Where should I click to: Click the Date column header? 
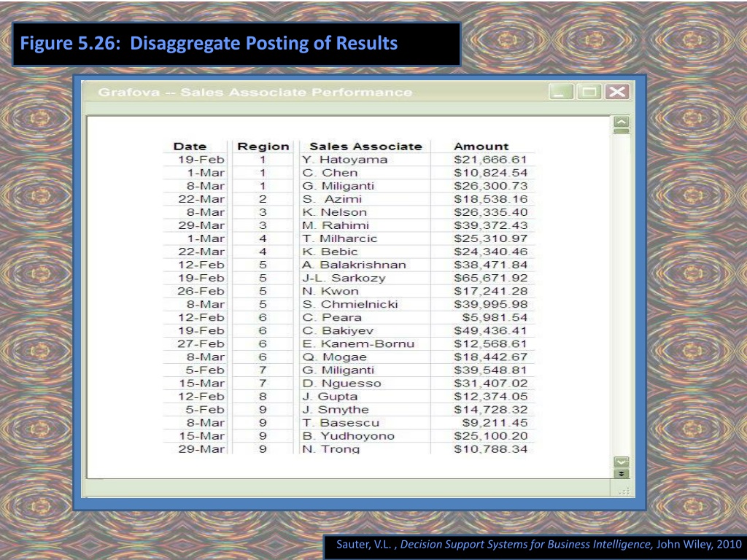point(190,146)
